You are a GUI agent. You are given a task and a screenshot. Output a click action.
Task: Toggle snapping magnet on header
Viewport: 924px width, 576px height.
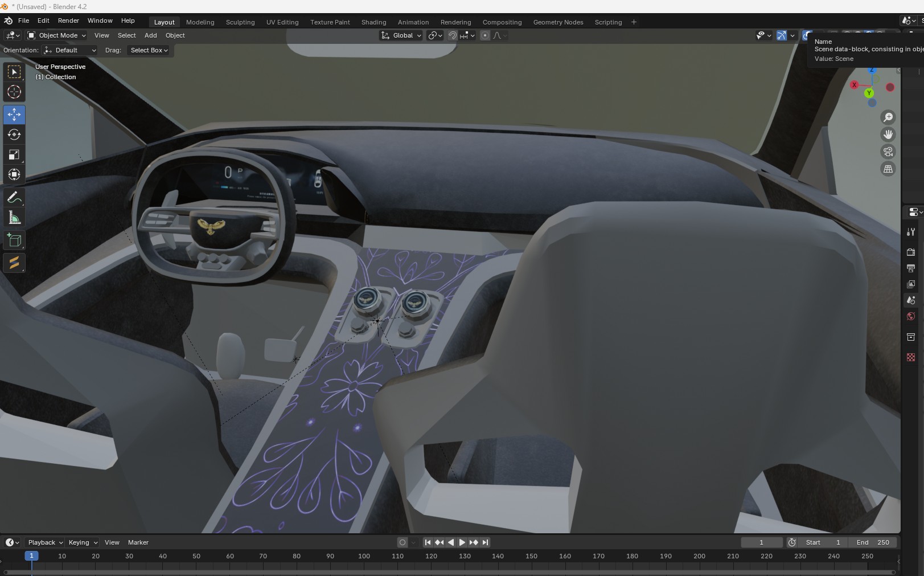point(453,35)
